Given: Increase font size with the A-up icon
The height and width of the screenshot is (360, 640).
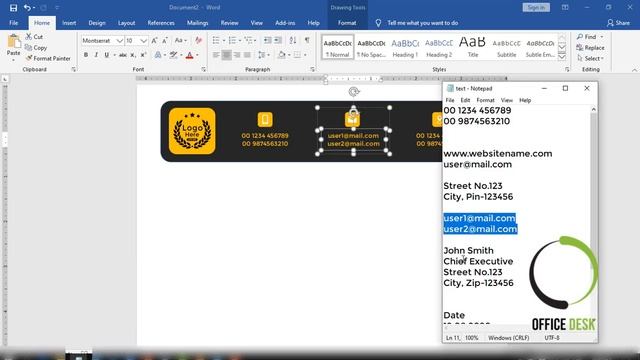Looking at the screenshot, I should (x=154, y=40).
